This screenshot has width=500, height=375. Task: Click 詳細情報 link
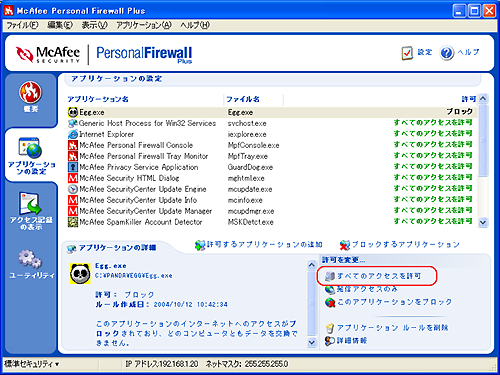[352, 341]
